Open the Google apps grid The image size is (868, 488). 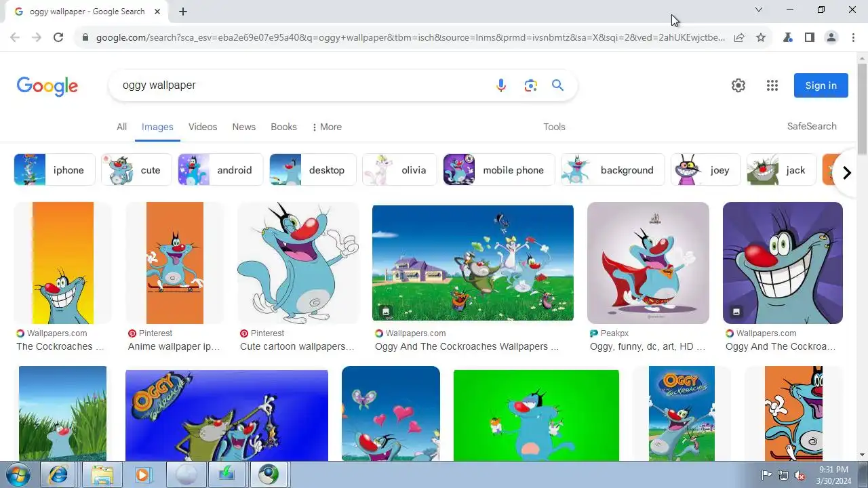click(x=772, y=85)
